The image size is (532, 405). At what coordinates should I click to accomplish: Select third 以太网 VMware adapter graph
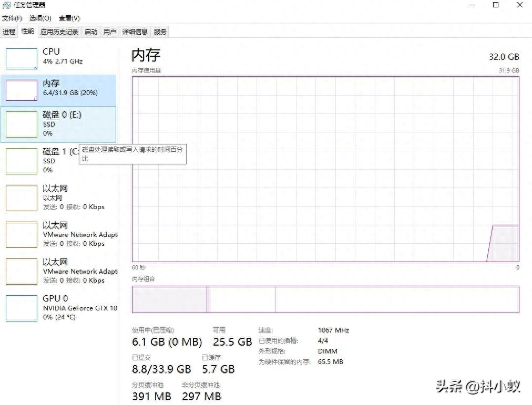pyautogui.click(x=22, y=272)
